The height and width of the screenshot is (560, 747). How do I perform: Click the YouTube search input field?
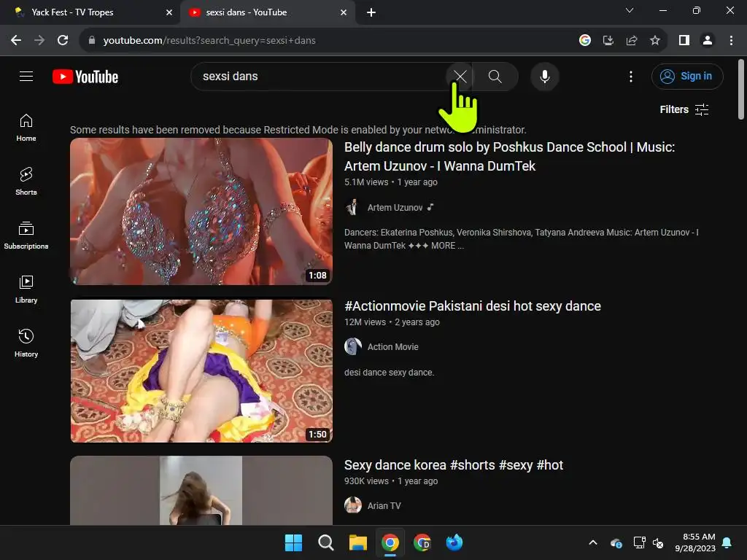(x=318, y=76)
